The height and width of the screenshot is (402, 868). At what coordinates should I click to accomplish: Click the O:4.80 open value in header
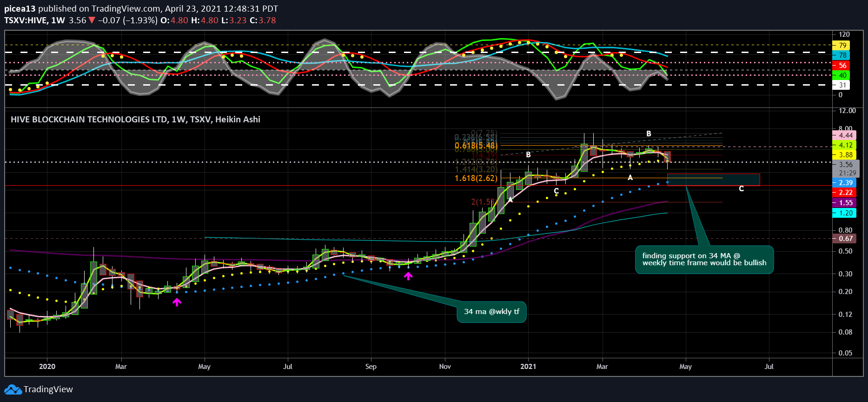pyautogui.click(x=174, y=20)
